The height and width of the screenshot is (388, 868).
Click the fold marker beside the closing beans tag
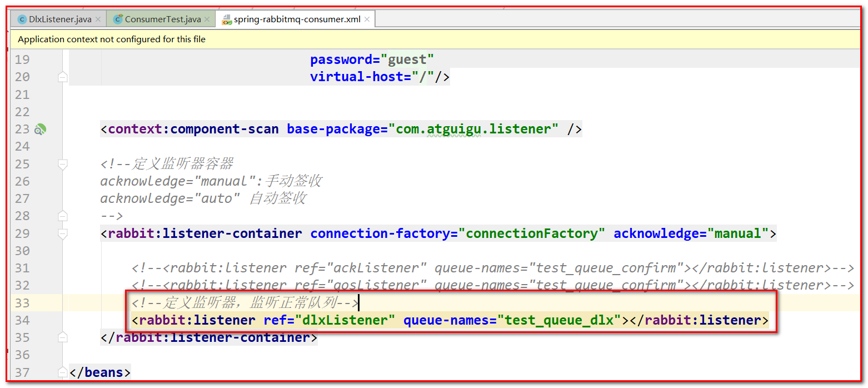pos(63,372)
